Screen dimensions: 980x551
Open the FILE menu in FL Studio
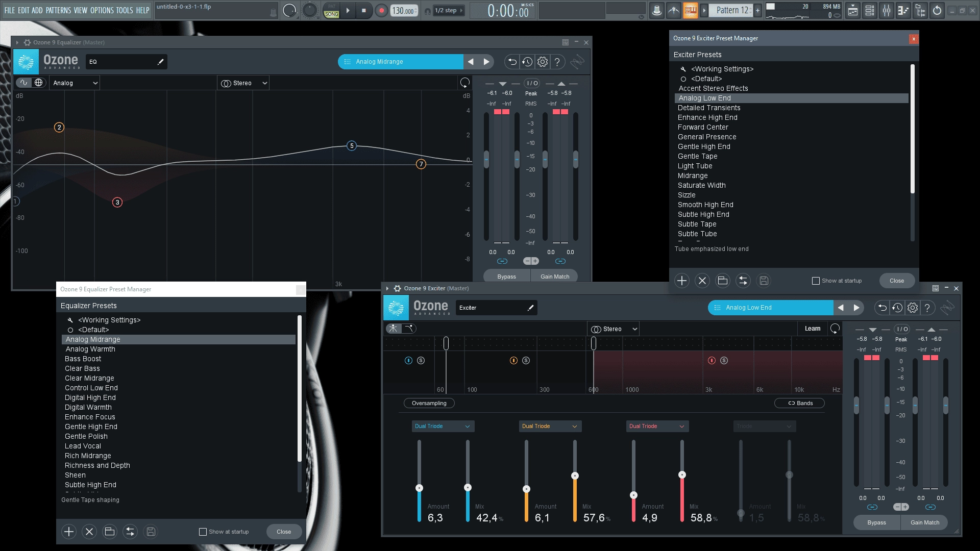click(x=10, y=10)
